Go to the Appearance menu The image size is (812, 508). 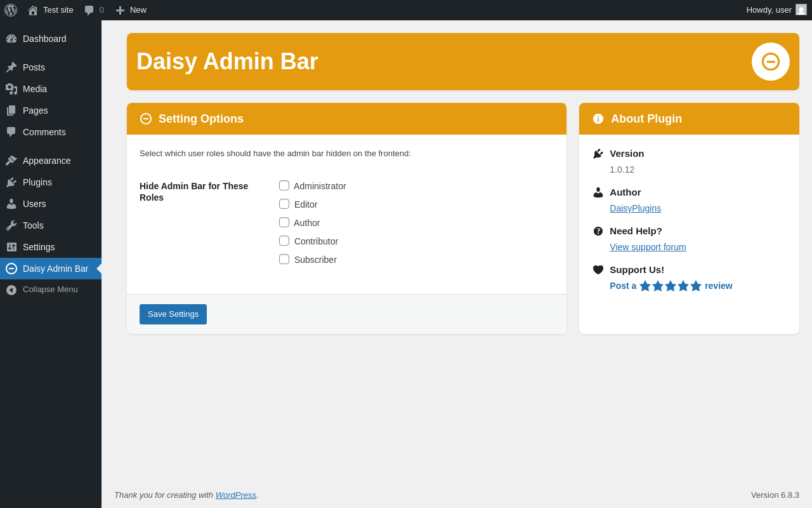[x=46, y=161]
